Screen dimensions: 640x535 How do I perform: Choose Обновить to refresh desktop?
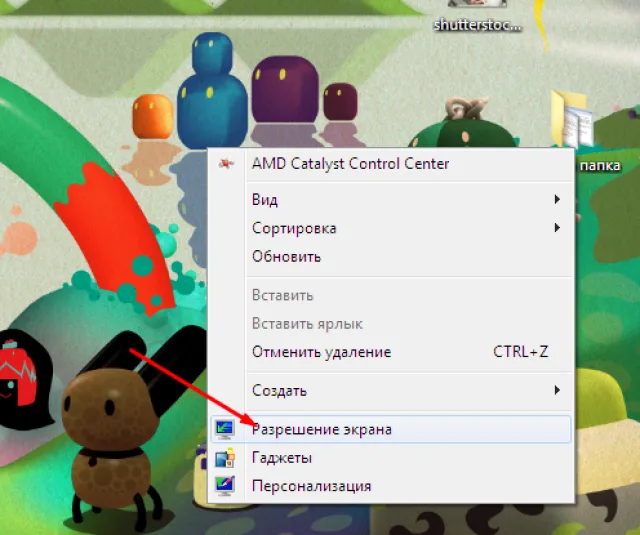(391, 257)
